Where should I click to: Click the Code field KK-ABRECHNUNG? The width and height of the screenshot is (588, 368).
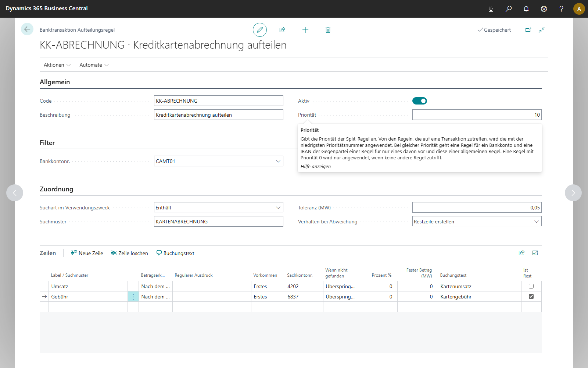[x=219, y=101]
